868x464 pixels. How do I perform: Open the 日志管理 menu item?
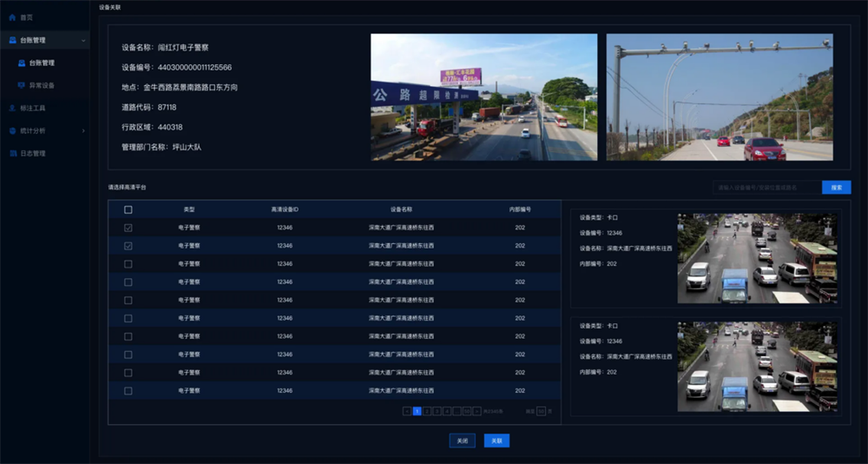click(x=33, y=153)
